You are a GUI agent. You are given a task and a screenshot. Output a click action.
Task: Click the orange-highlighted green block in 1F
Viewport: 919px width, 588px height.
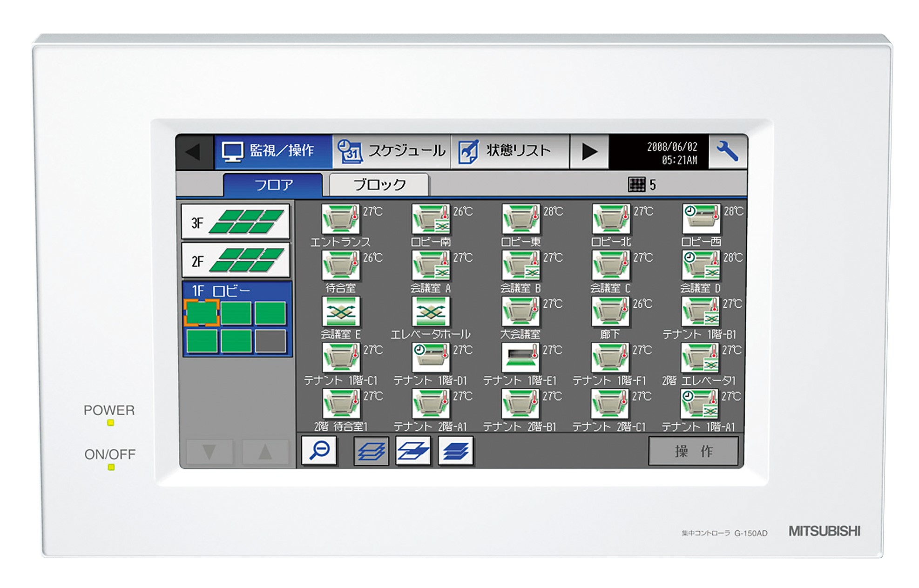[x=201, y=312]
